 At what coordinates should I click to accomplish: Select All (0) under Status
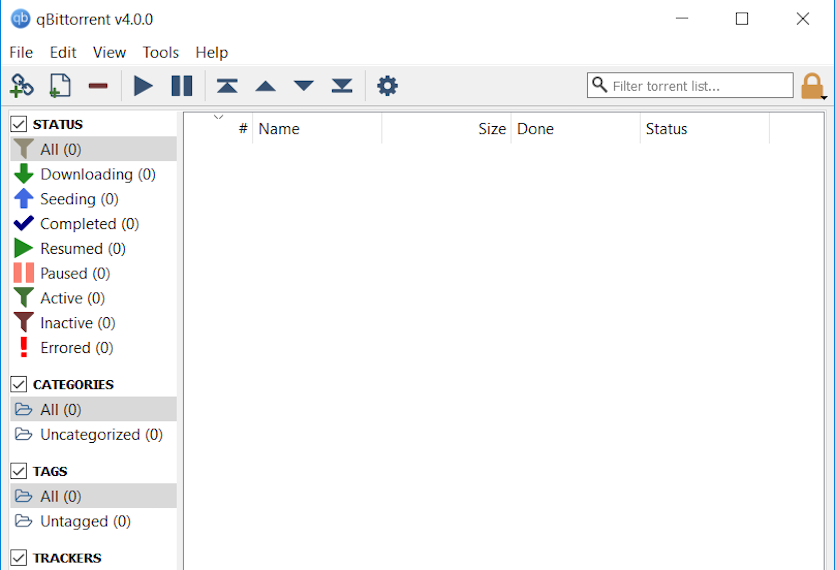[x=93, y=149]
